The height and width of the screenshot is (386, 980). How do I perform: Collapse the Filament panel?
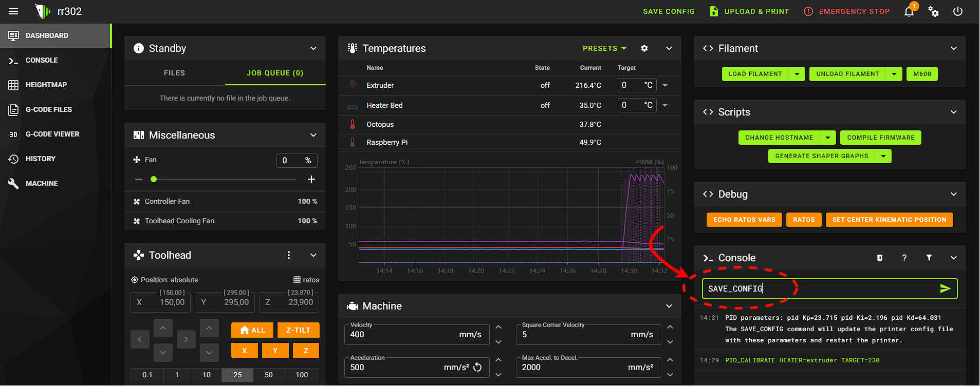coord(954,48)
